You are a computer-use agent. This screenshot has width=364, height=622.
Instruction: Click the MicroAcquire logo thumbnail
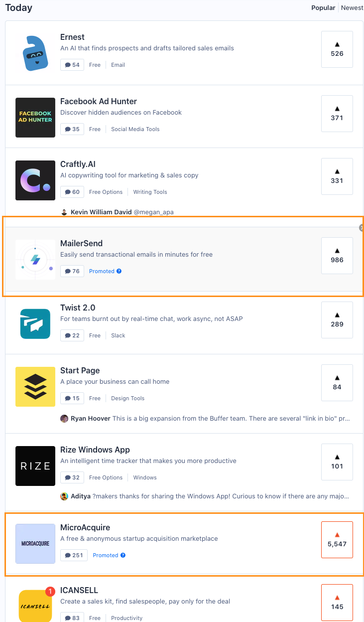click(x=35, y=544)
